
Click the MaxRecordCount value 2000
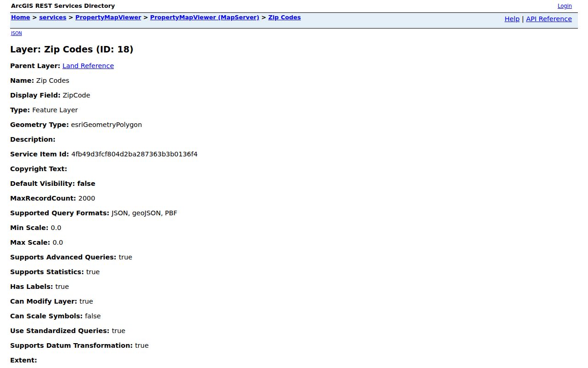point(87,198)
